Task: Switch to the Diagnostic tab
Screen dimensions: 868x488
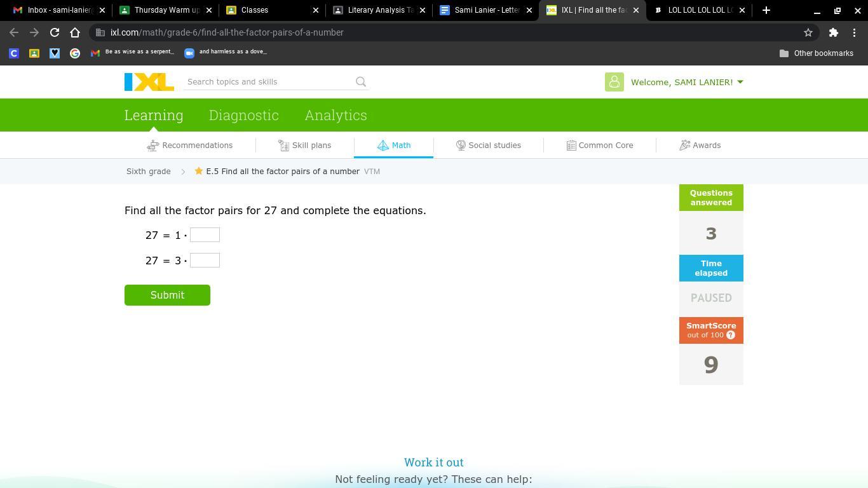Action: click(x=243, y=115)
